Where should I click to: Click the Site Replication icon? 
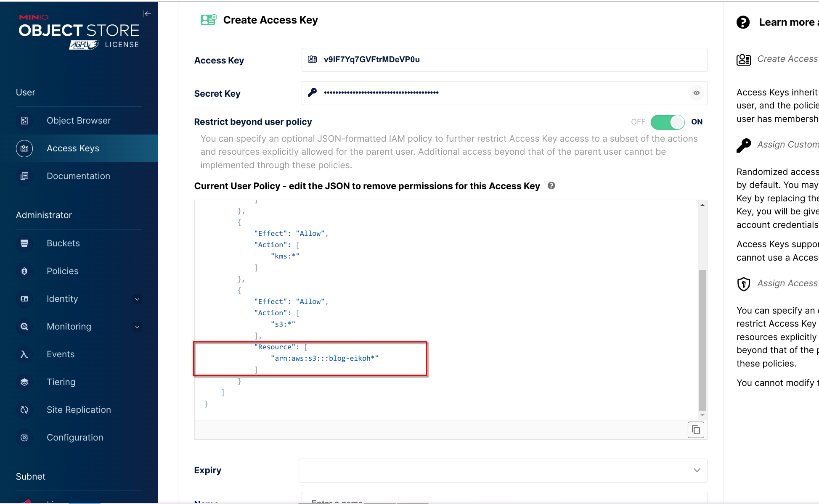click(24, 410)
